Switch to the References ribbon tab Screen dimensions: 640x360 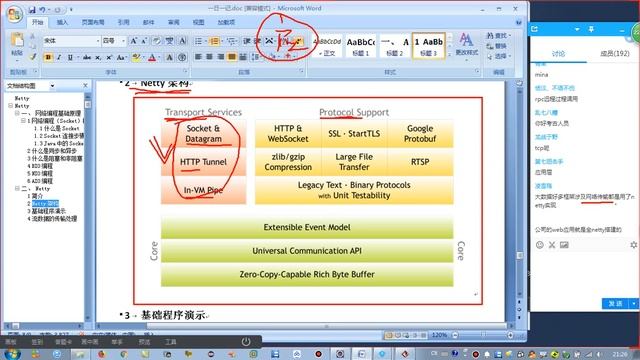click(123, 22)
